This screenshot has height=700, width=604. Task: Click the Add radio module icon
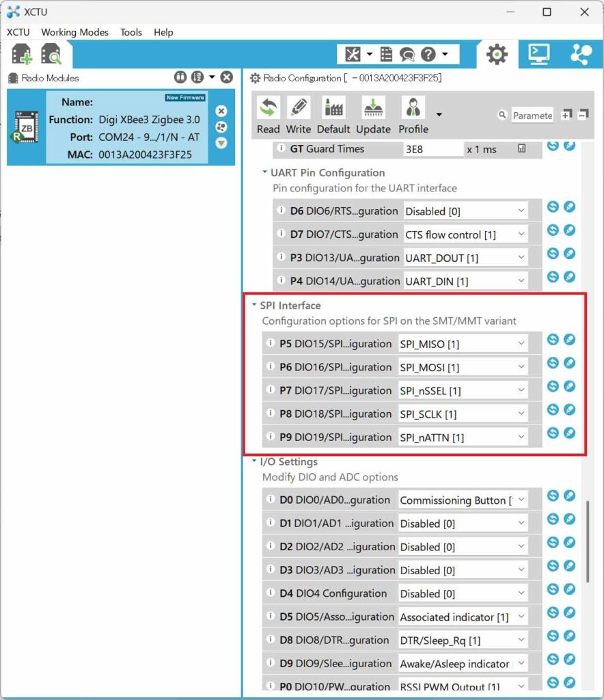[21, 54]
